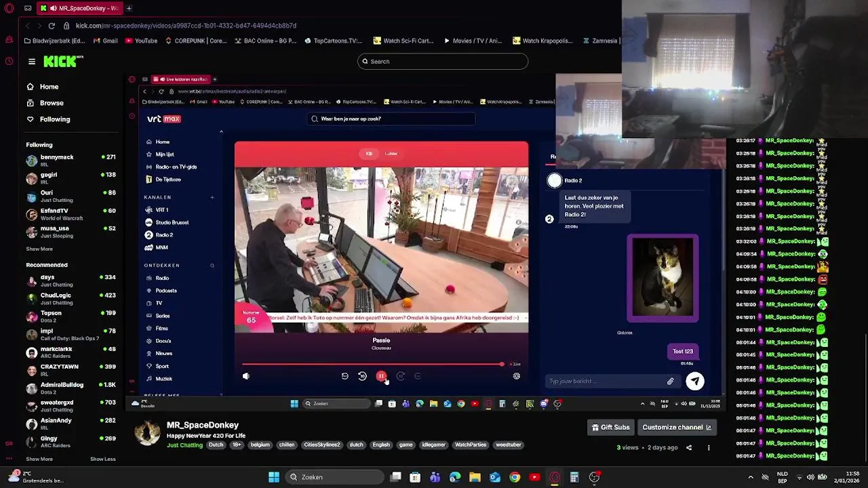Select MNM channel in VRT sidebar

[161, 247]
